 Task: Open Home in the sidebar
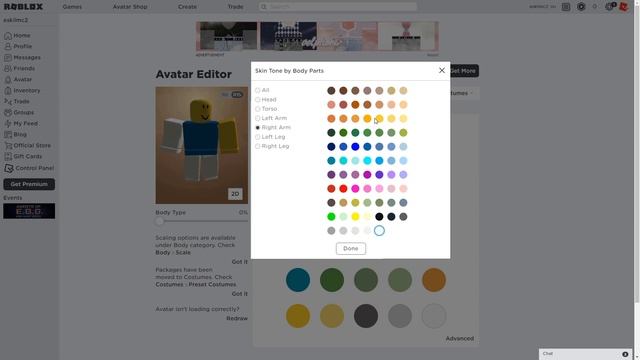point(17,36)
